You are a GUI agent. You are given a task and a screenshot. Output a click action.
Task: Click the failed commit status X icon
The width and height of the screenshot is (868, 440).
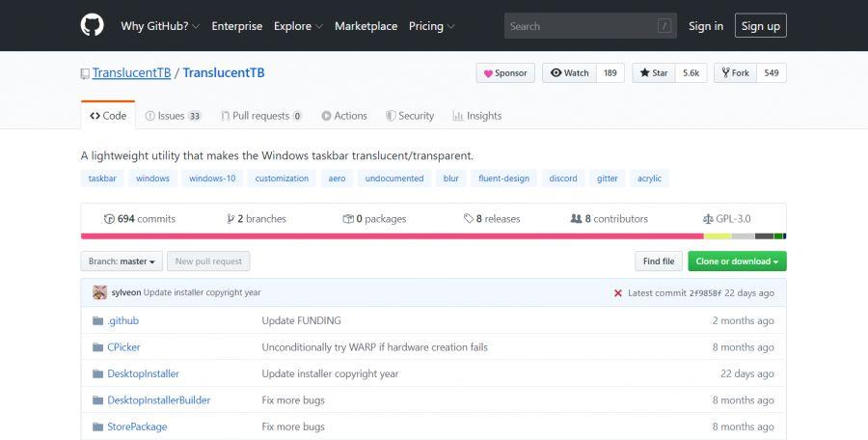[618, 292]
